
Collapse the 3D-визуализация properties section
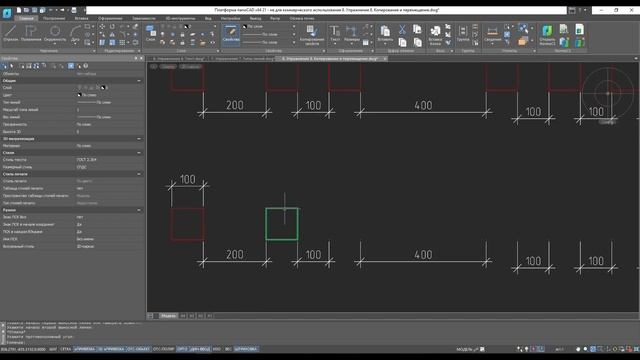(139, 139)
